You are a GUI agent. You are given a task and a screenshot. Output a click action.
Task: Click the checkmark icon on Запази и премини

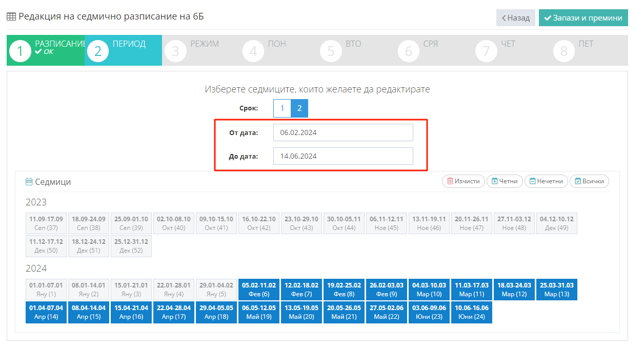547,18
